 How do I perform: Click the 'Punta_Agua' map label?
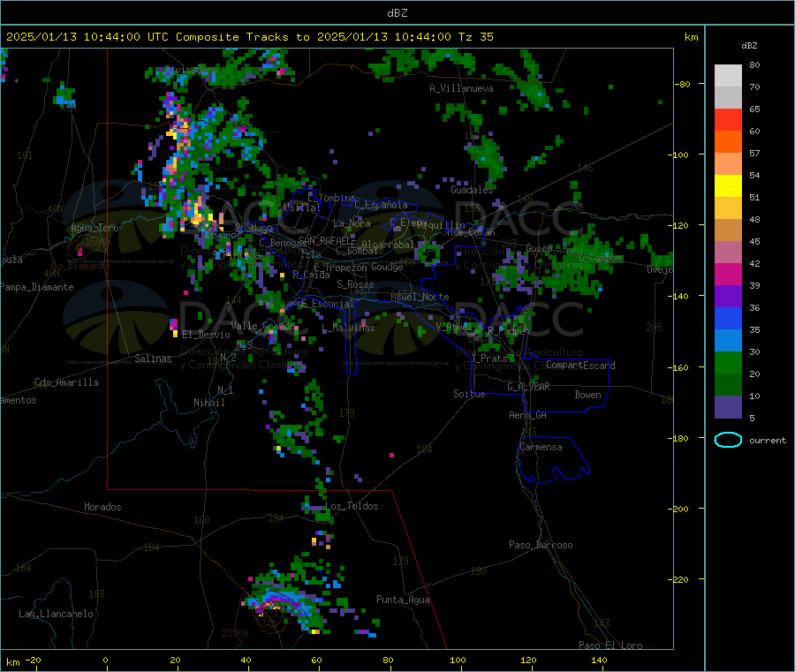point(403,600)
